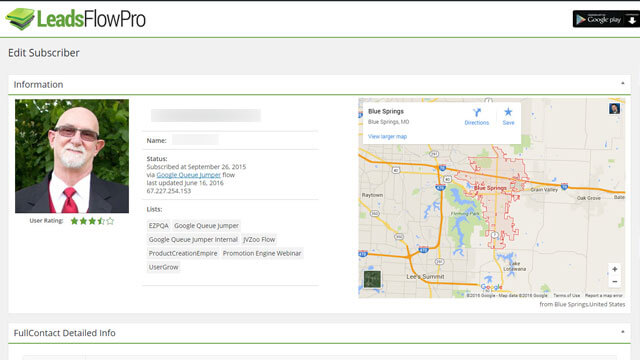Open the Google Play download badge

(606, 19)
